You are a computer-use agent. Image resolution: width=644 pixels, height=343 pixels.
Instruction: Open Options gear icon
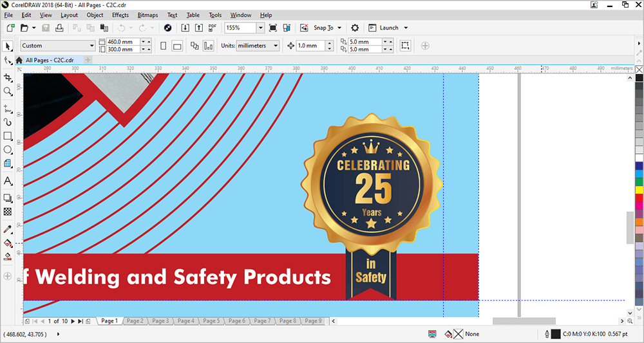(355, 28)
